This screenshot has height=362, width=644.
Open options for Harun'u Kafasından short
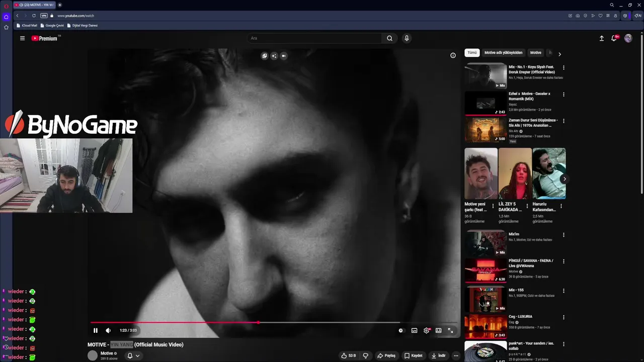(x=561, y=206)
